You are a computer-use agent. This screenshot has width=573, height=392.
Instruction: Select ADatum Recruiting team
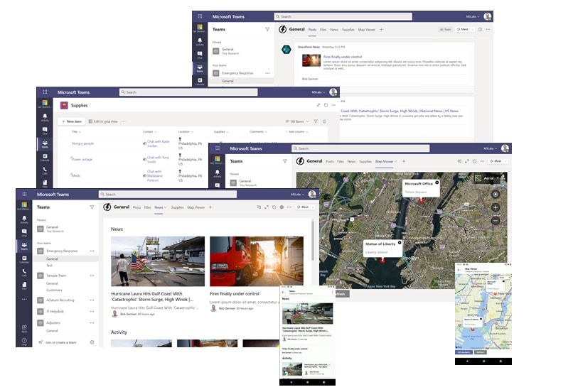point(60,300)
